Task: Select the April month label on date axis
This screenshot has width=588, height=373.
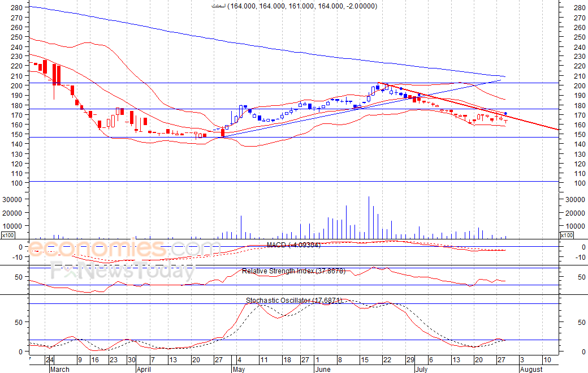Action: coord(144,369)
